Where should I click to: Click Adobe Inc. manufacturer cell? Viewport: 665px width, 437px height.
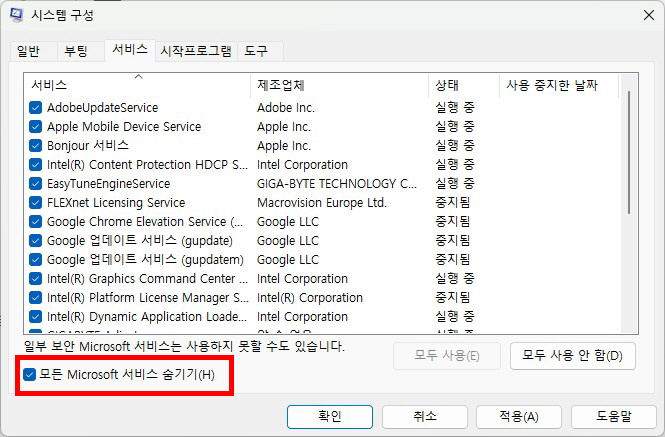pyautogui.click(x=286, y=108)
